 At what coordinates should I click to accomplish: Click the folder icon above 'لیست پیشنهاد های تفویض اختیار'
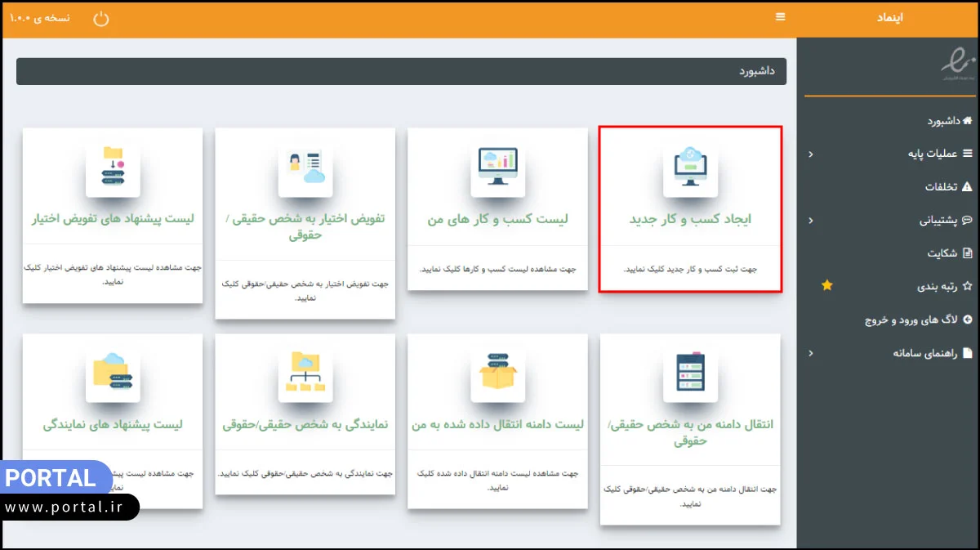[x=112, y=168]
